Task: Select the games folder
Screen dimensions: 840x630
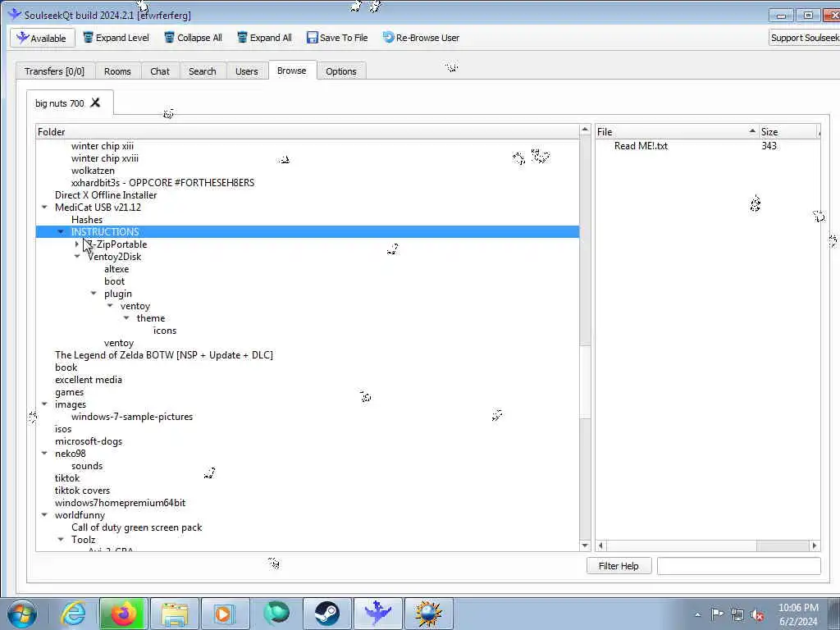Action: [x=69, y=392]
